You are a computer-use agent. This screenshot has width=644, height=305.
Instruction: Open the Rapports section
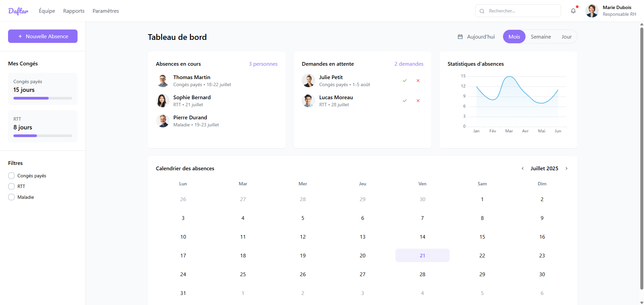pos(73,11)
